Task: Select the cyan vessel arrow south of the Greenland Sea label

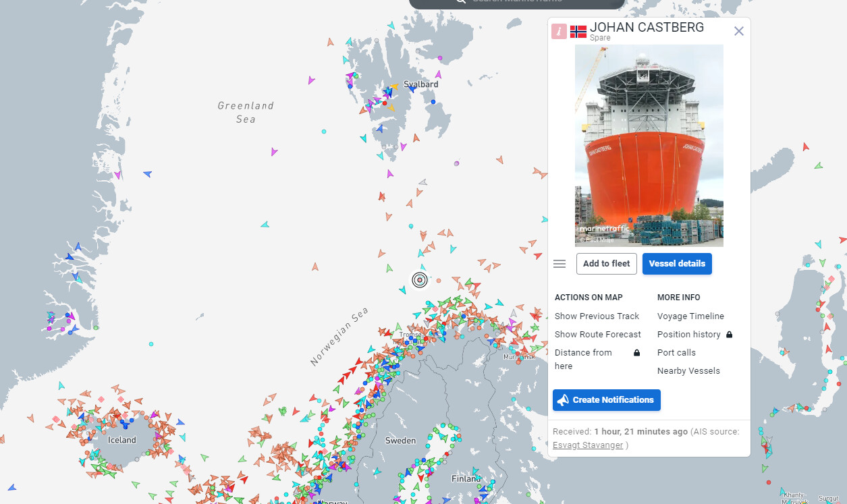Action: [x=265, y=225]
